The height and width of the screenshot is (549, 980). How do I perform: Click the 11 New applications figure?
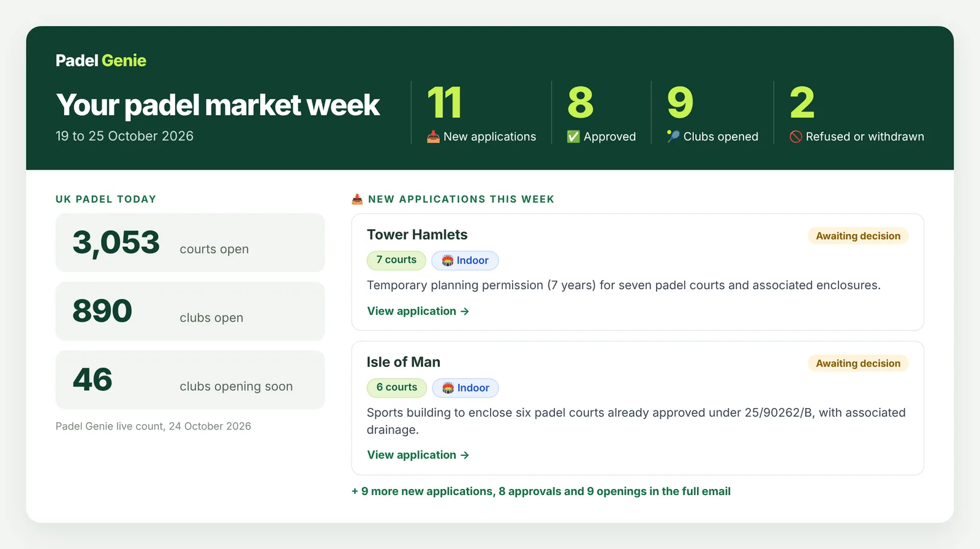click(444, 102)
